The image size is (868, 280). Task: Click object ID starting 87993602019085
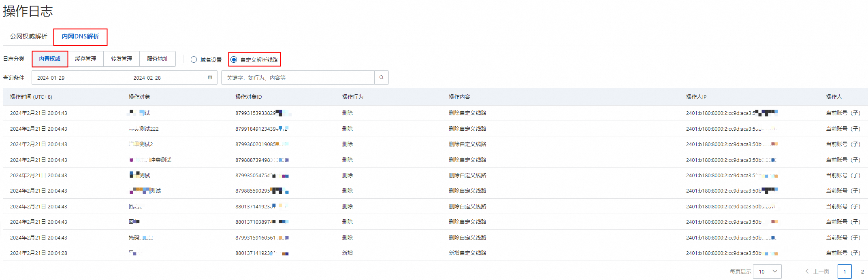click(x=262, y=144)
